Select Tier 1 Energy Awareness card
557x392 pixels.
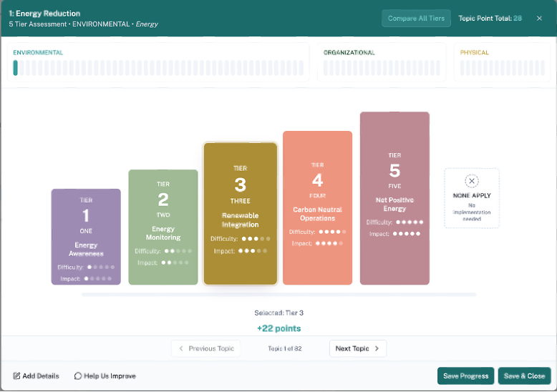86,236
